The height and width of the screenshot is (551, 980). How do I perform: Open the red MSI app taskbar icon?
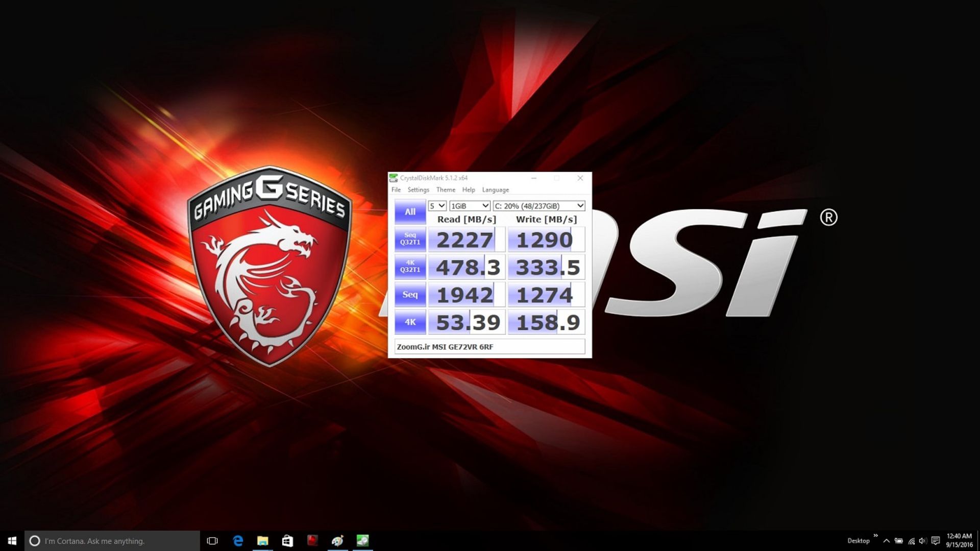(x=312, y=541)
